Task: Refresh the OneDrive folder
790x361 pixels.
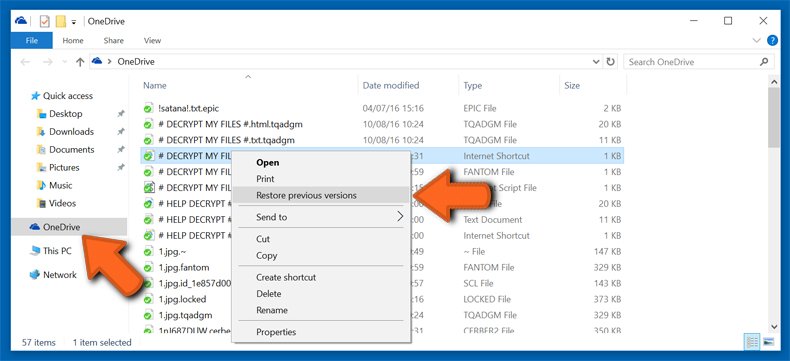Action: [610, 62]
